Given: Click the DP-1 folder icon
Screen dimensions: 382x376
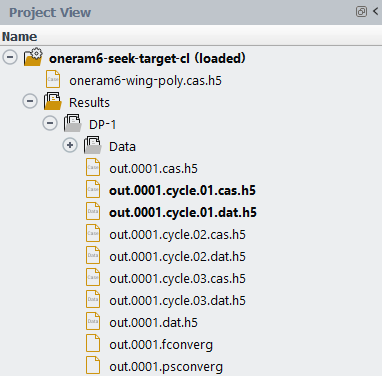Looking at the screenshot, I should point(73,123).
